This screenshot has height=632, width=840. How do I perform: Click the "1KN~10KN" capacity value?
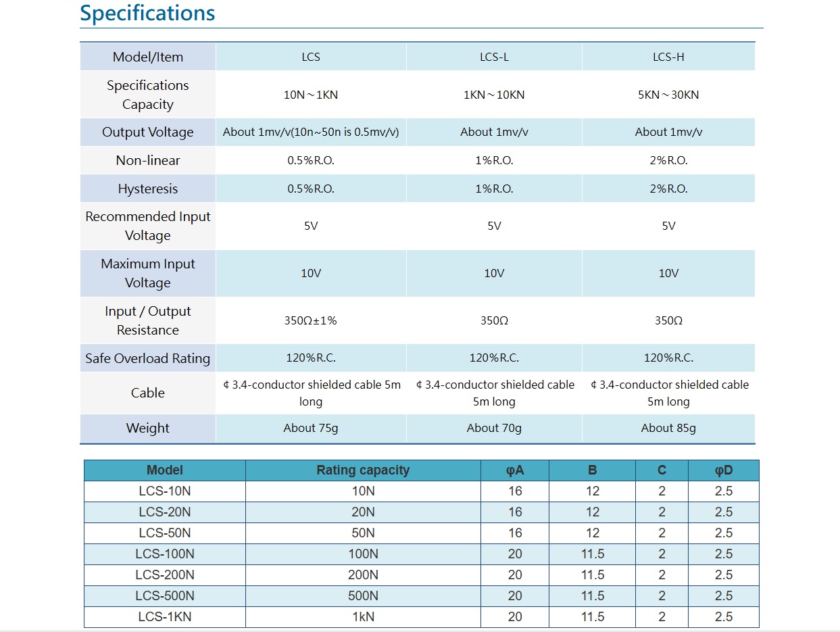(x=494, y=95)
